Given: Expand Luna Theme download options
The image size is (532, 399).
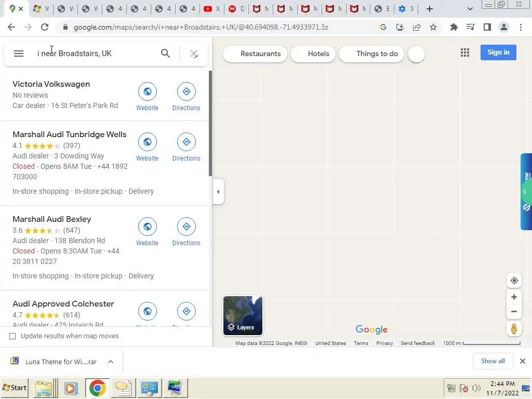Looking at the screenshot, I should [x=111, y=362].
